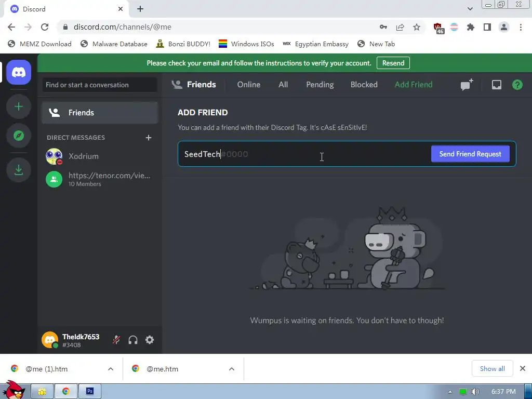Open Chrome profile avatar
Image resolution: width=532 pixels, height=399 pixels.
tap(504, 27)
